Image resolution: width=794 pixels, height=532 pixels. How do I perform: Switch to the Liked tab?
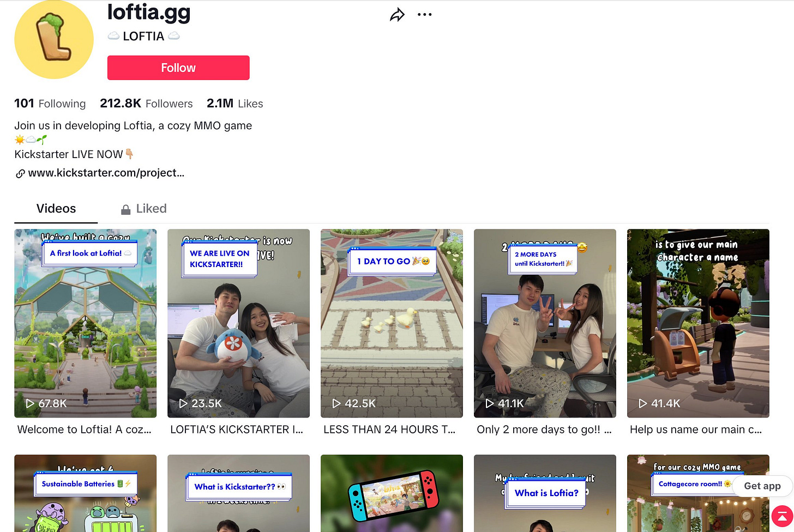click(144, 209)
